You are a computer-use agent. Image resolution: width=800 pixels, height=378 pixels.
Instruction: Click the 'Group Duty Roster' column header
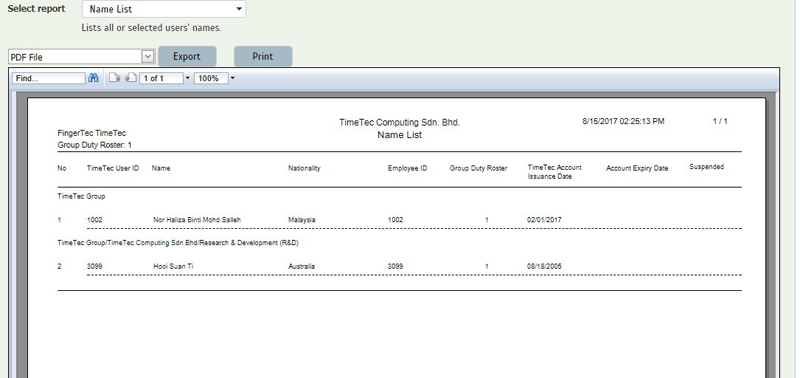479,168
